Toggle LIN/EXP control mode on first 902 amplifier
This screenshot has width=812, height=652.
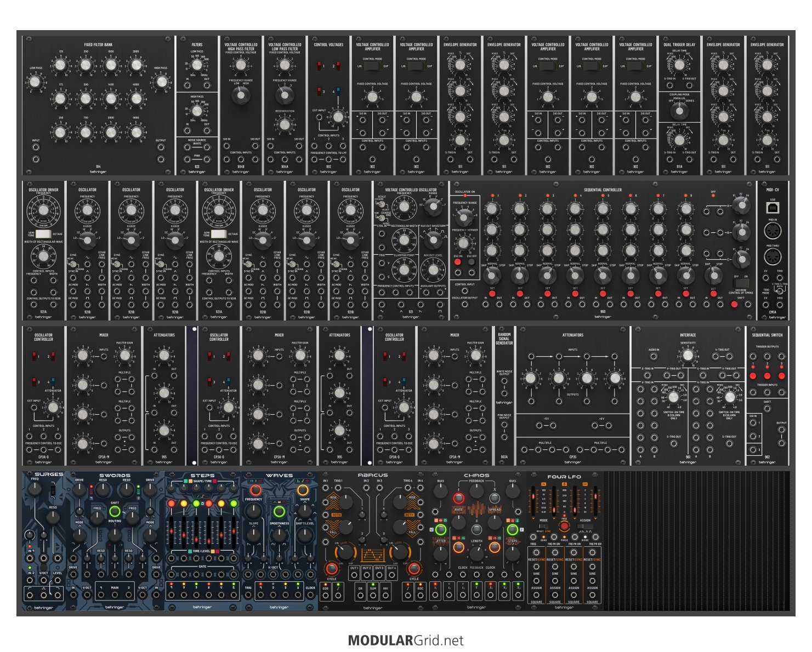[x=372, y=66]
